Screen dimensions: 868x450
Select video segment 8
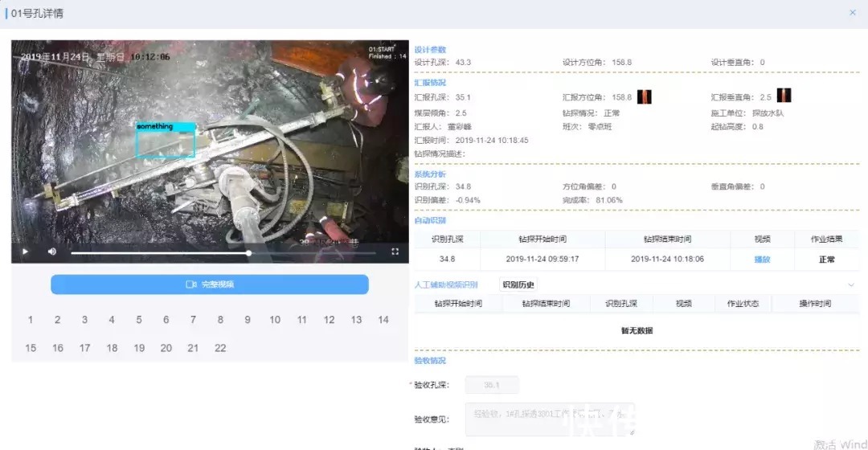click(220, 320)
